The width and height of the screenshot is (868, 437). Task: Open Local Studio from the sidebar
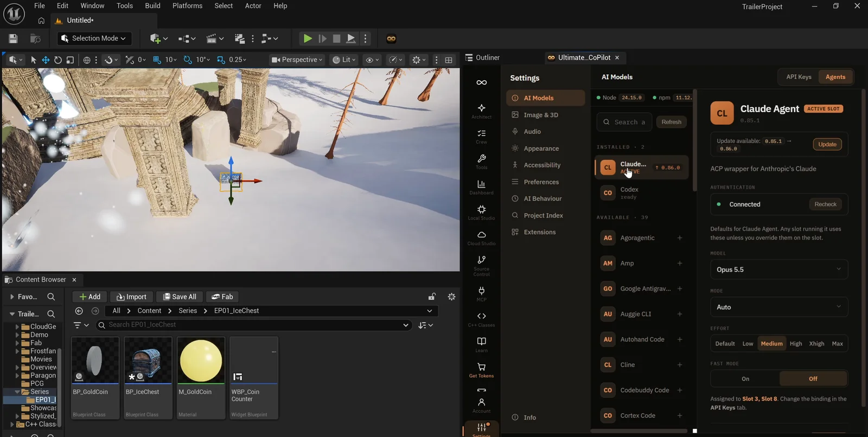481,213
